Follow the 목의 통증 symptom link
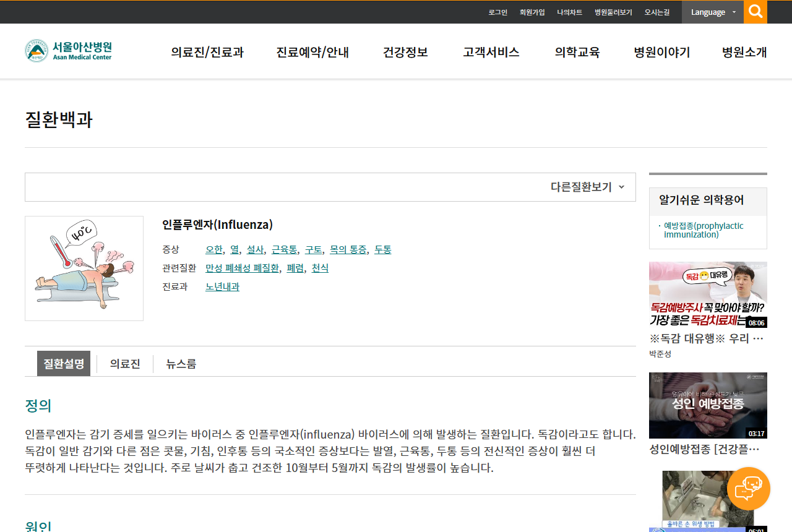 click(x=348, y=249)
